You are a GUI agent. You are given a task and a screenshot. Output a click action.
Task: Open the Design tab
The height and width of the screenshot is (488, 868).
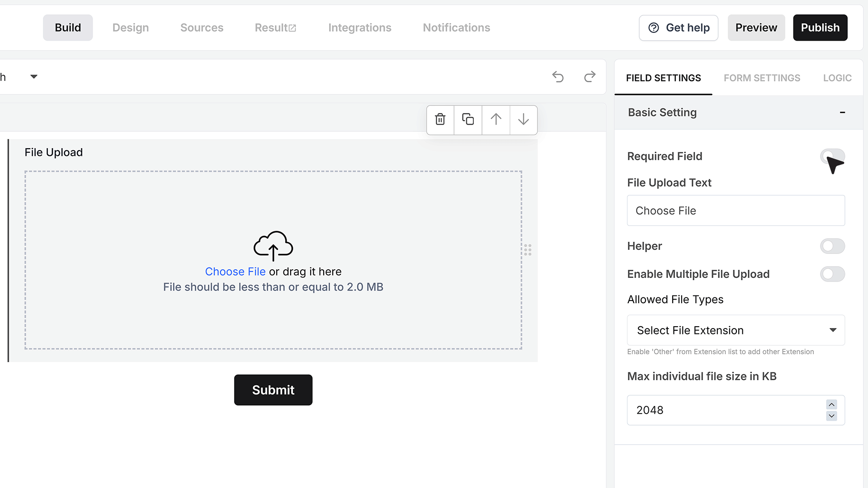[x=131, y=28]
